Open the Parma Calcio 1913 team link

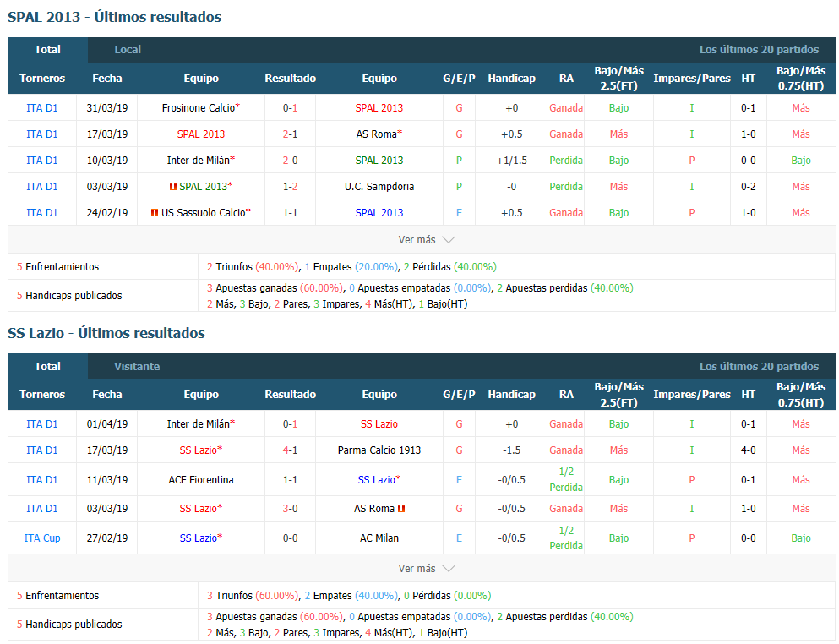pos(379,450)
